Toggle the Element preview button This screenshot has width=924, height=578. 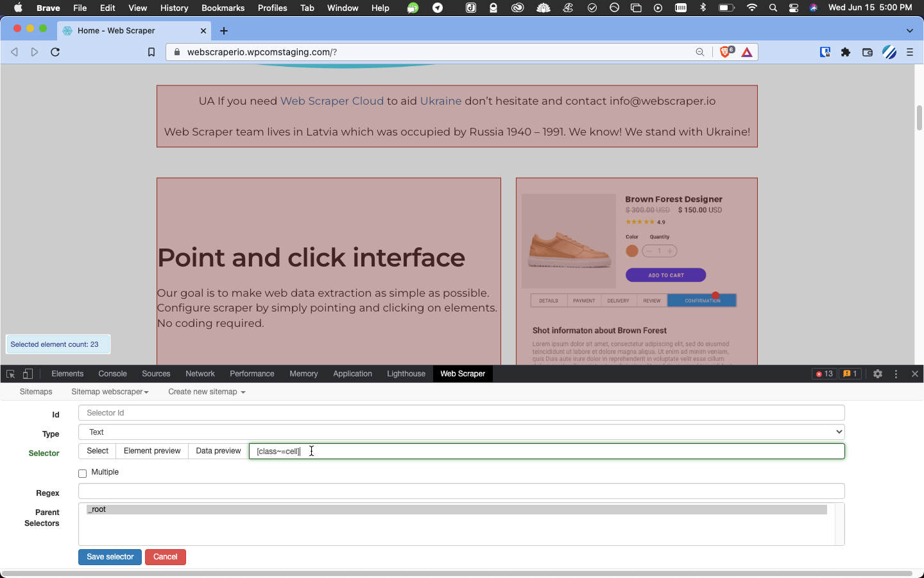click(x=152, y=451)
